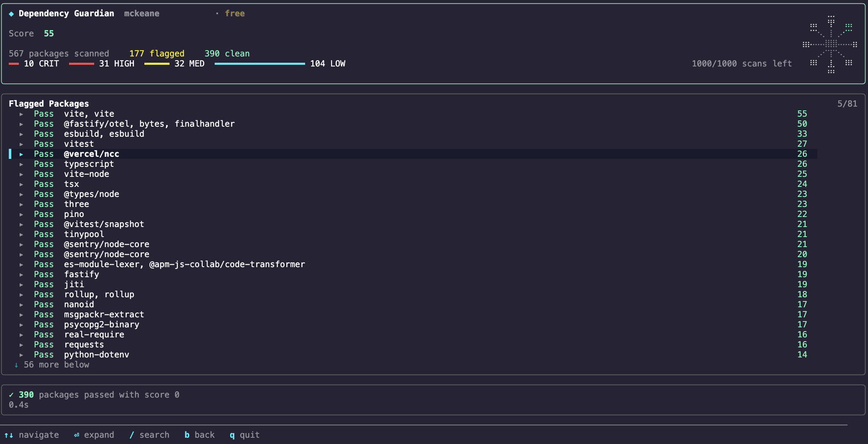The width and height of the screenshot is (868, 444).
Task: Select the nanoid package row
Action: click(x=413, y=304)
